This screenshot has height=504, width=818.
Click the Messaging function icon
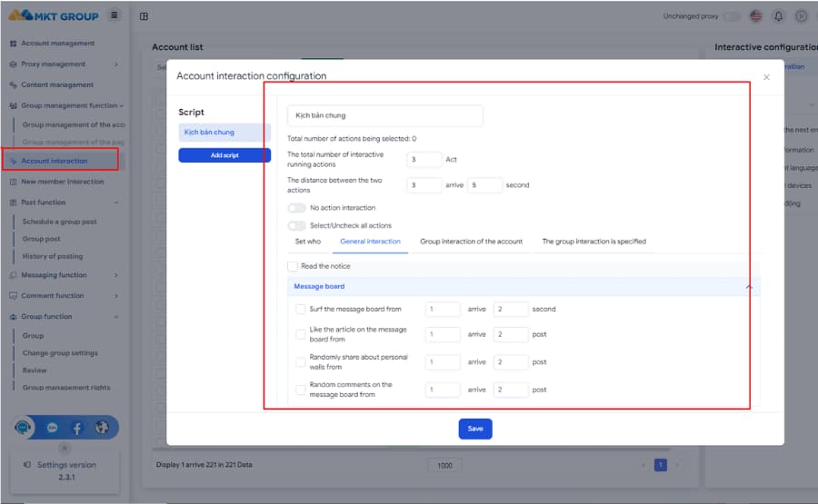13,275
